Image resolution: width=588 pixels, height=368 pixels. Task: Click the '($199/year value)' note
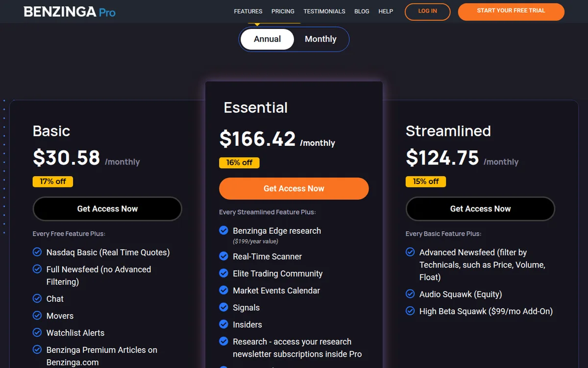point(255,241)
